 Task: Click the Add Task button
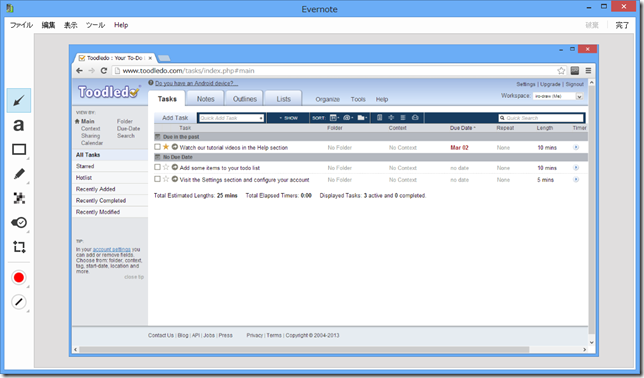[175, 118]
